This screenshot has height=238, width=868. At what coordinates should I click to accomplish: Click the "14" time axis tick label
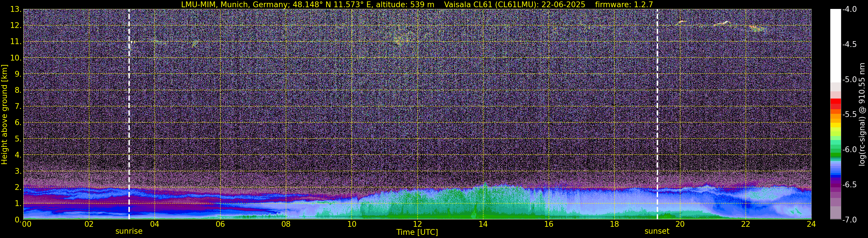coord(483,224)
